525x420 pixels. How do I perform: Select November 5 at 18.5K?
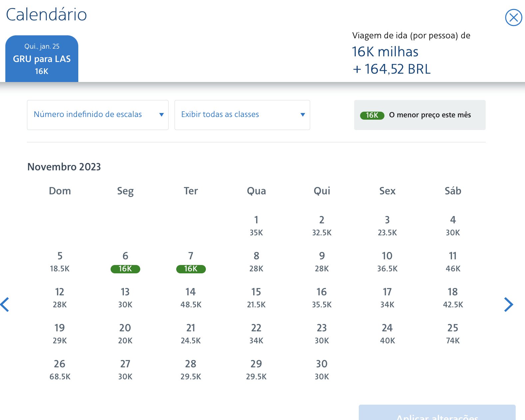pos(60,262)
